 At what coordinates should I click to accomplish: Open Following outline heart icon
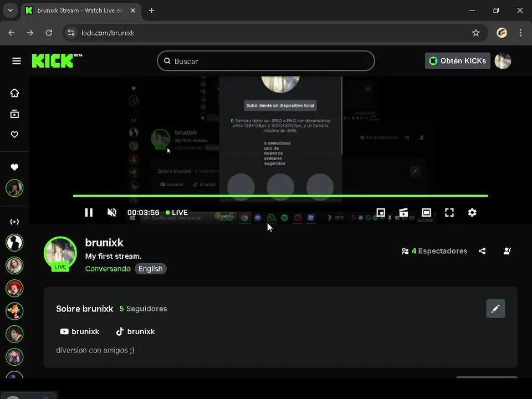[x=14, y=135]
